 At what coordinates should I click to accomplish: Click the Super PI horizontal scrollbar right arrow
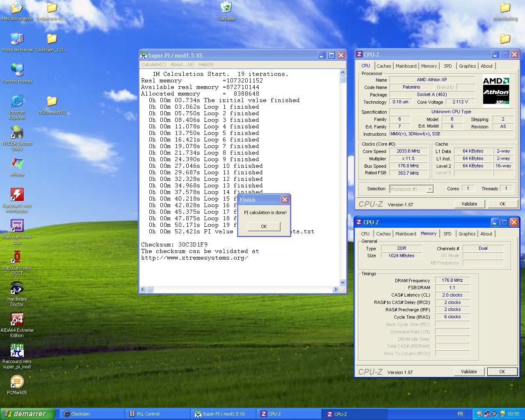(x=336, y=289)
